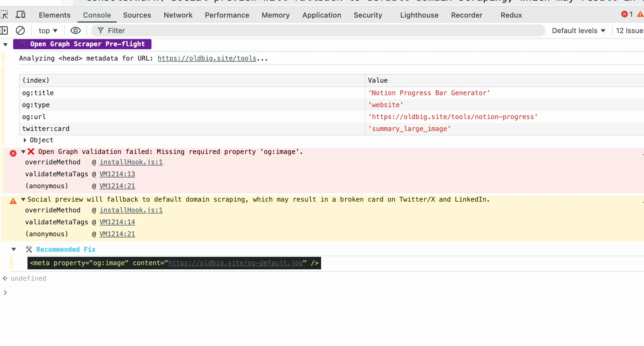This screenshot has width=644, height=346.
Task: Open VM1214:14 source link
Action: click(117, 222)
